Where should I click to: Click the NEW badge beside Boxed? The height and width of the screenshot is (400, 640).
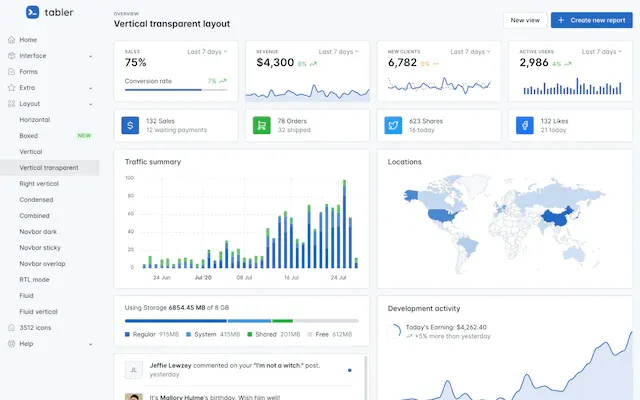[84, 136]
